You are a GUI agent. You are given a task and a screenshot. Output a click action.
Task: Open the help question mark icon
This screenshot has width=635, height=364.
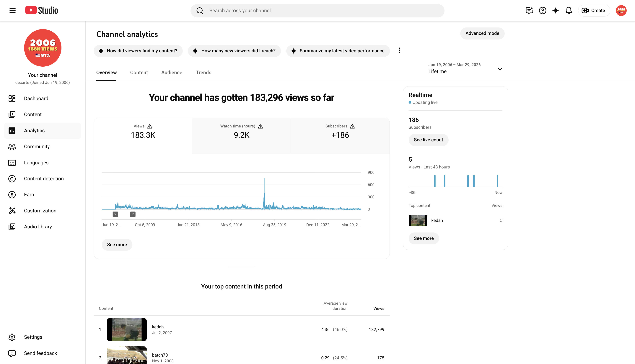(x=542, y=11)
